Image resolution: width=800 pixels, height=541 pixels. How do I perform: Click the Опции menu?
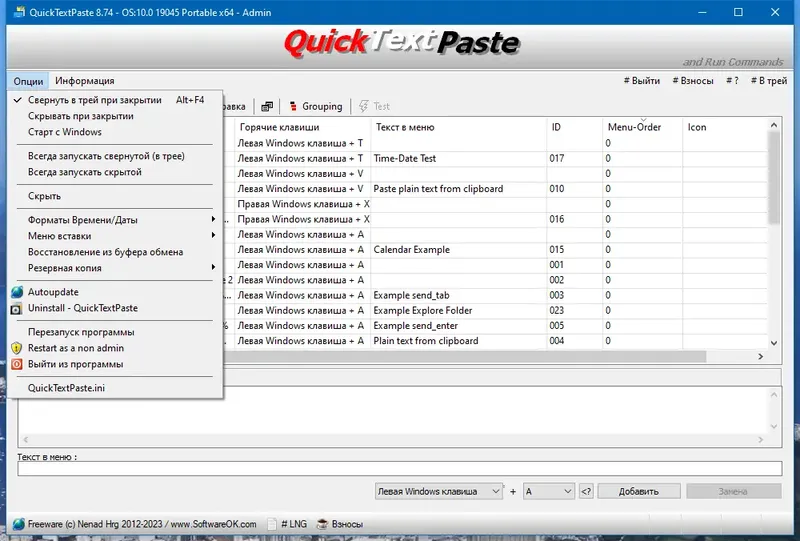[28, 81]
